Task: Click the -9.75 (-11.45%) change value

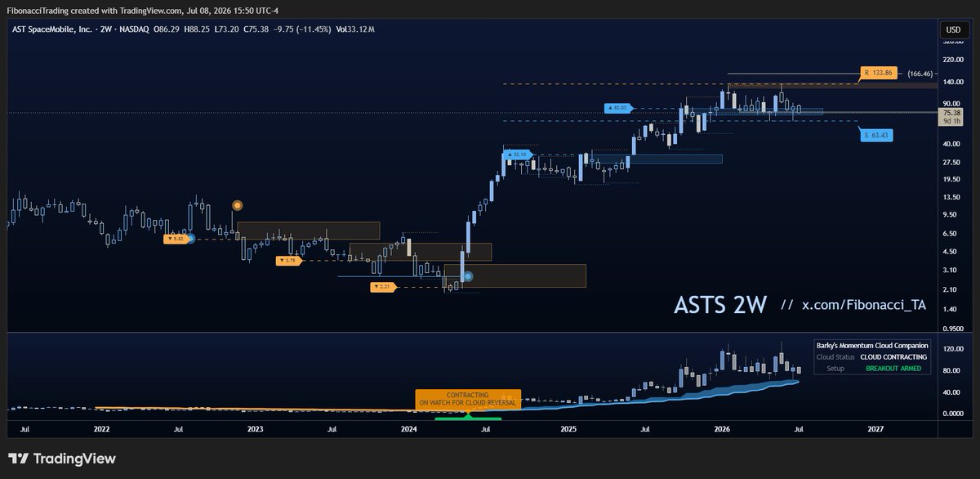Action: pos(304,29)
